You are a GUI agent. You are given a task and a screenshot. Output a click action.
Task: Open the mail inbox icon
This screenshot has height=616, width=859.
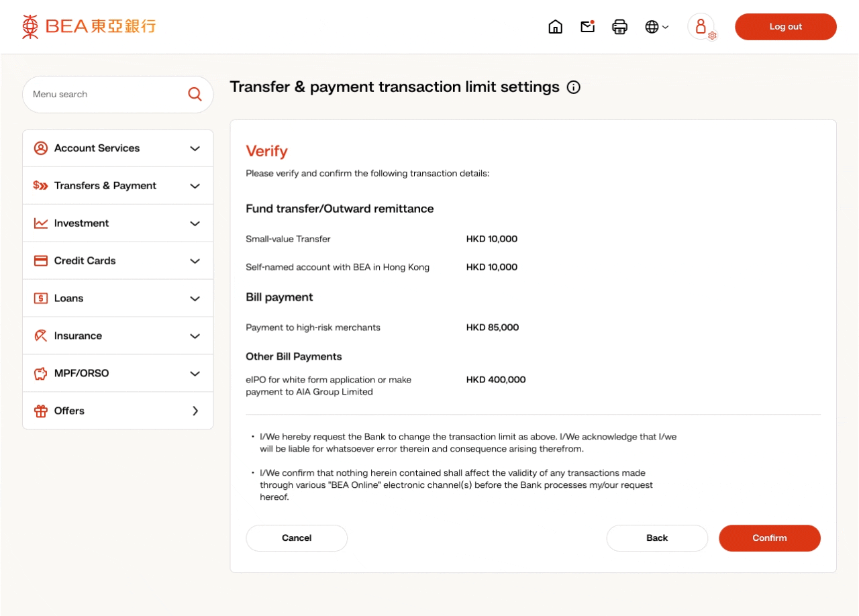click(x=588, y=27)
